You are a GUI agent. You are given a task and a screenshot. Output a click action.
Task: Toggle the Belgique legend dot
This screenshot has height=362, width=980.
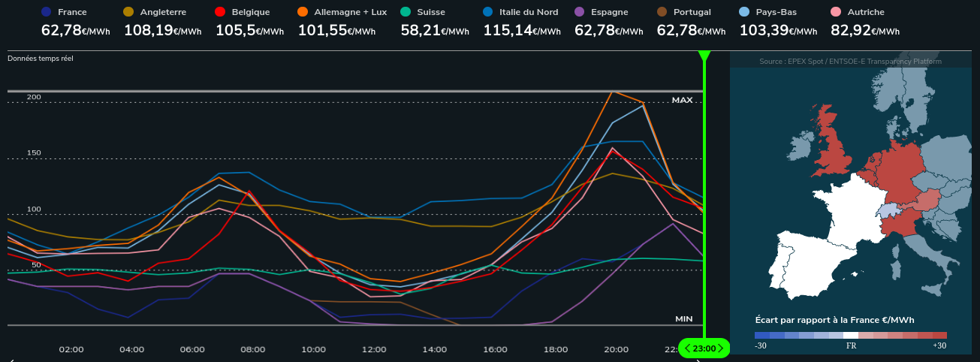(x=220, y=12)
